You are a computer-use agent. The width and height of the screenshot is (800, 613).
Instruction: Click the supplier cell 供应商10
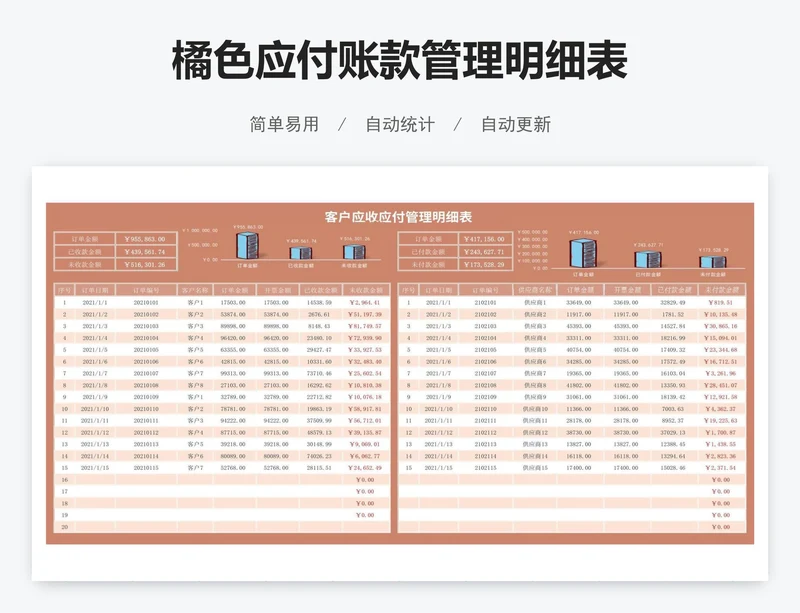[535, 409]
